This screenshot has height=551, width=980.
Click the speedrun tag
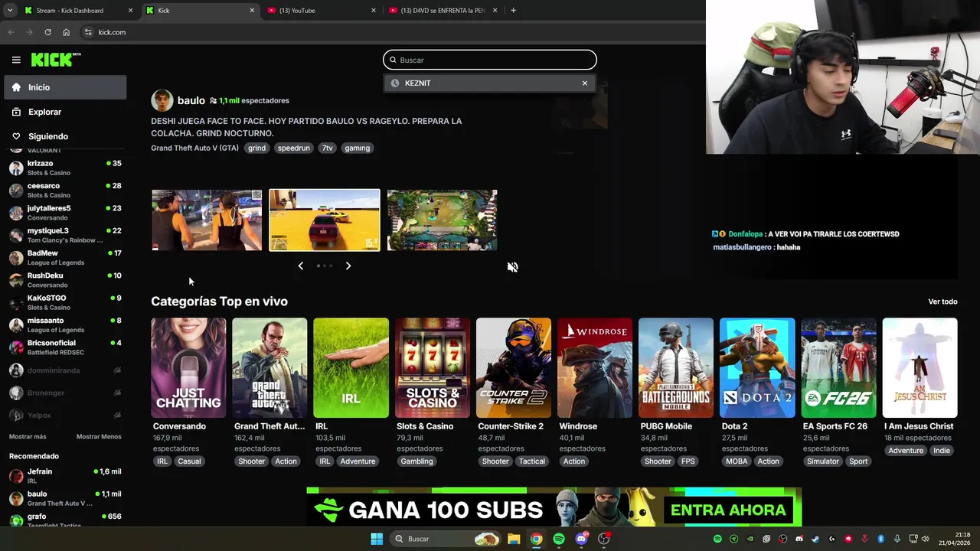pos(294,148)
